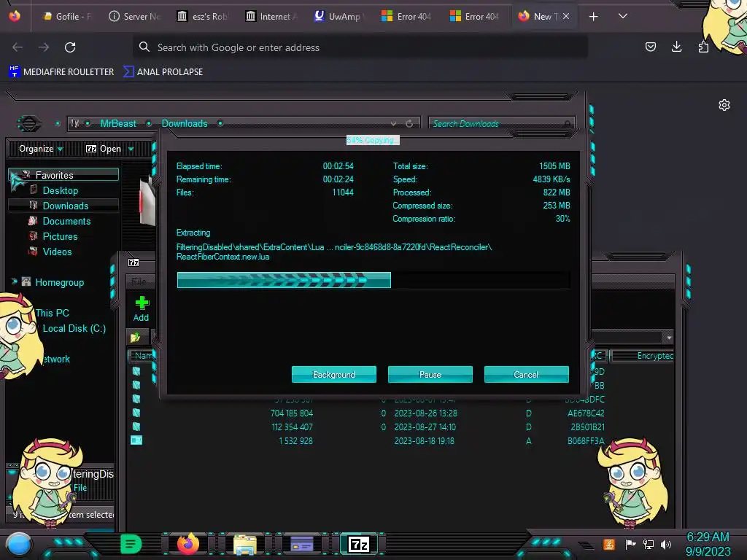Select Local Disk (C:)
Image resolution: width=747 pixels, height=560 pixels.
pos(74,328)
